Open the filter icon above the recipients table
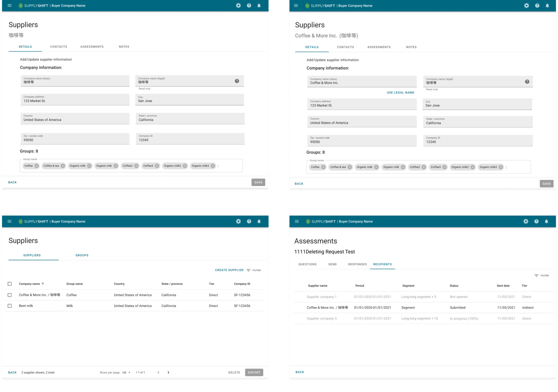The image size is (558, 392). click(536, 276)
